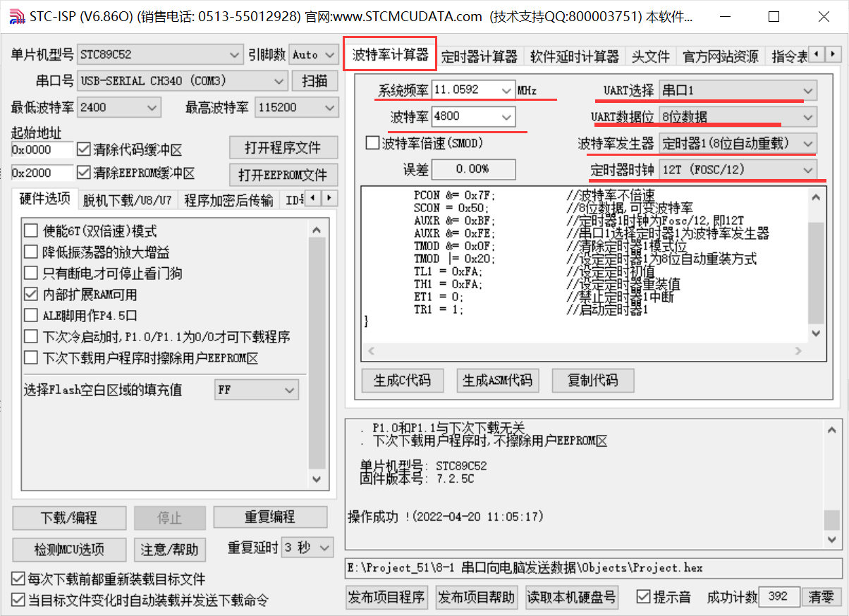Toggle 清除代码缓冲区 checkbox
Image resolution: width=849 pixels, height=616 pixels.
[83, 149]
